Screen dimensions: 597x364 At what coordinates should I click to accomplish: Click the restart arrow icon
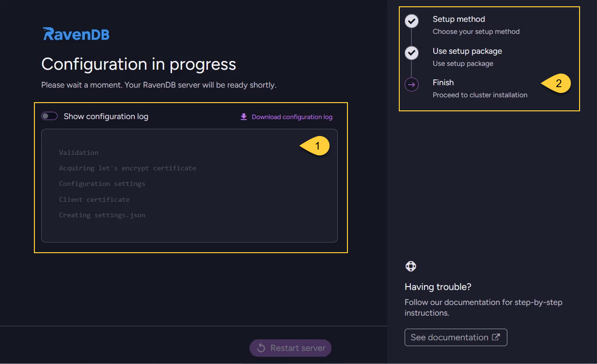point(261,348)
